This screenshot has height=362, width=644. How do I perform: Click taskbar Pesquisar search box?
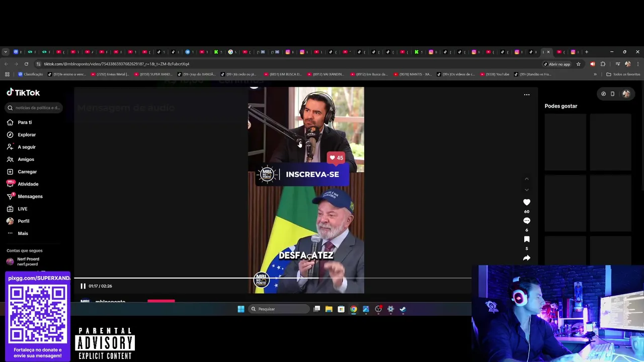(279, 309)
